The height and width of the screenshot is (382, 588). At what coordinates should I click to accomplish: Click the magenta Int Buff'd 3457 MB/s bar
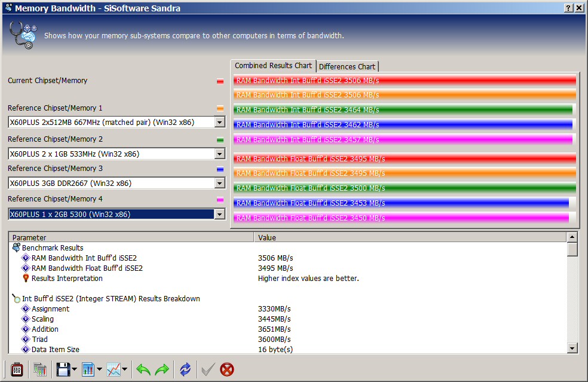[403, 140]
